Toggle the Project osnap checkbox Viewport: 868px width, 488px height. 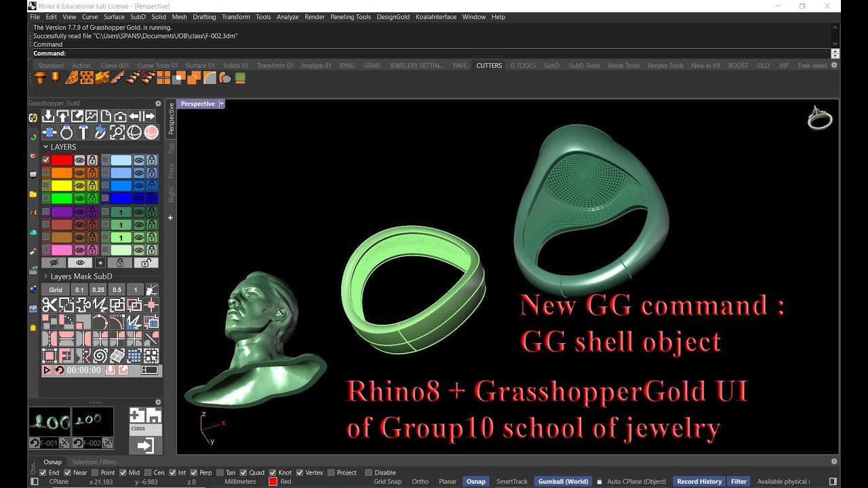pyautogui.click(x=331, y=472)
